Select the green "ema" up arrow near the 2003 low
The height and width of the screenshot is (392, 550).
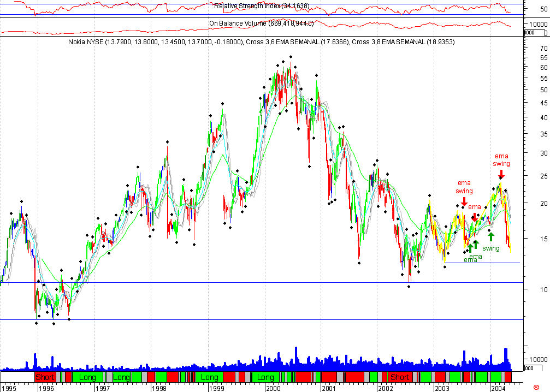coord(471,246)
